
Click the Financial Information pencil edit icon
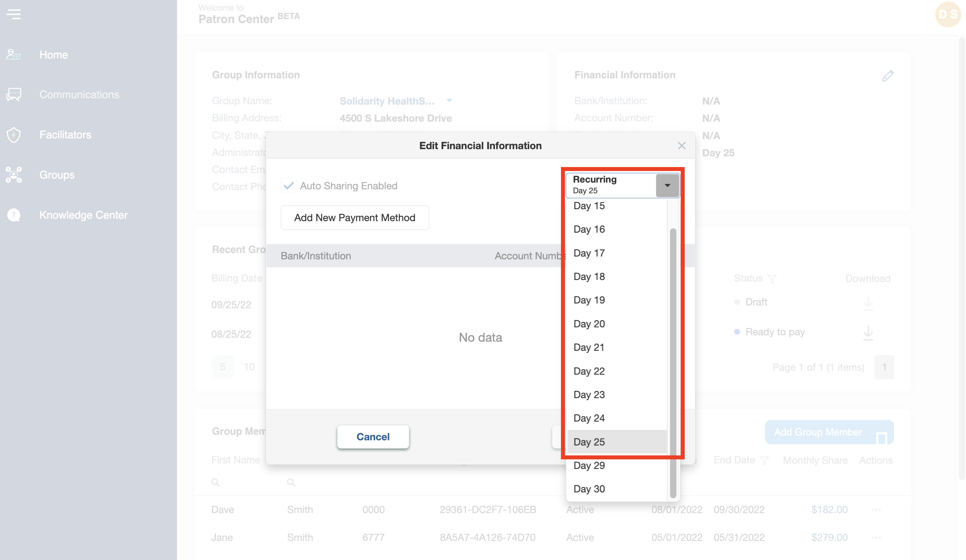tap(888, 76)
